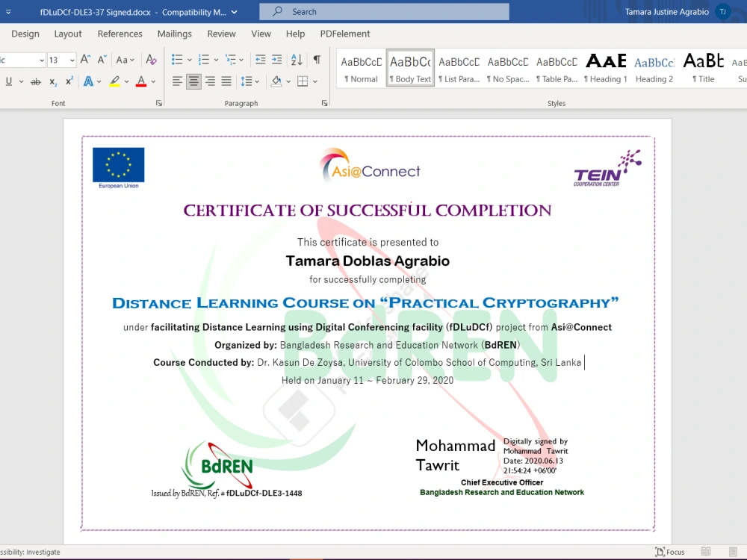Open the Layout tab
Viewport: 747px width, 560px height.
[x=68, y=34]
